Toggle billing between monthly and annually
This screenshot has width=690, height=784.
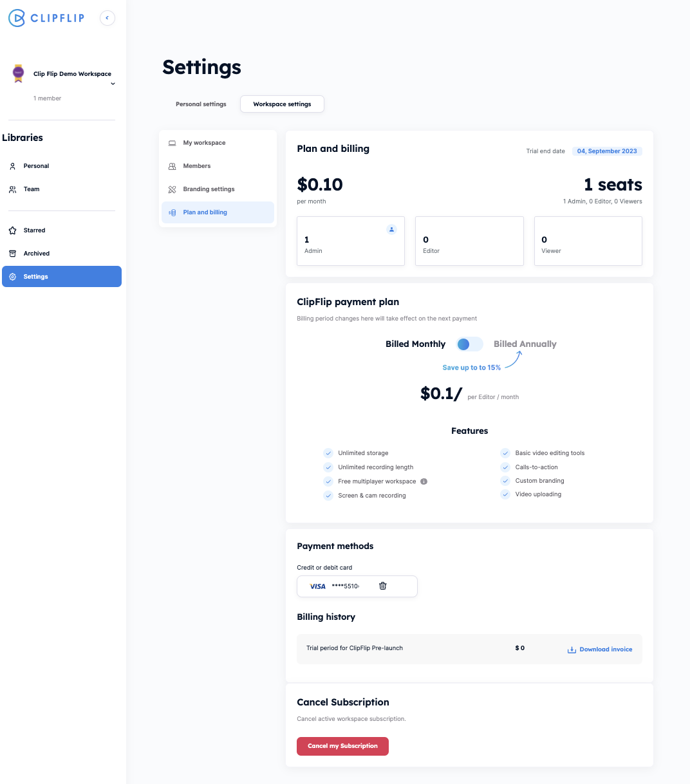(469, 344)
